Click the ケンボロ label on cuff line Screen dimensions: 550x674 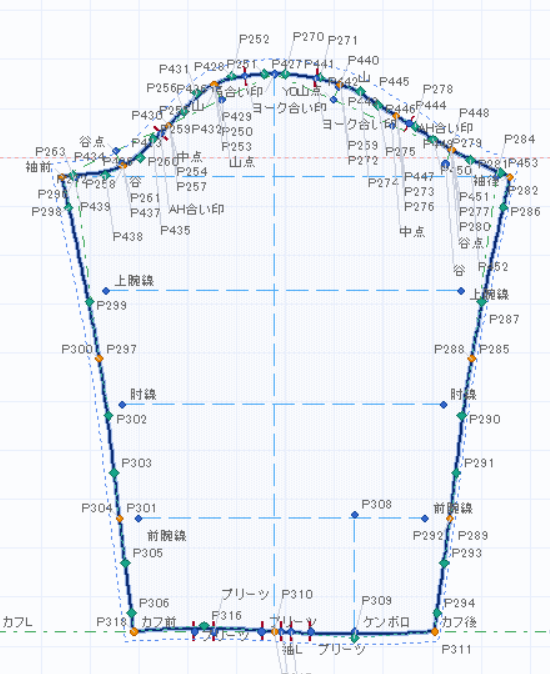[x=386, y=622]
